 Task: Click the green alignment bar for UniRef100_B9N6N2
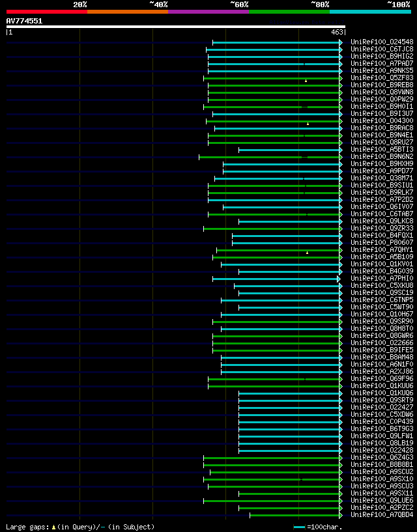pos(269,157)
